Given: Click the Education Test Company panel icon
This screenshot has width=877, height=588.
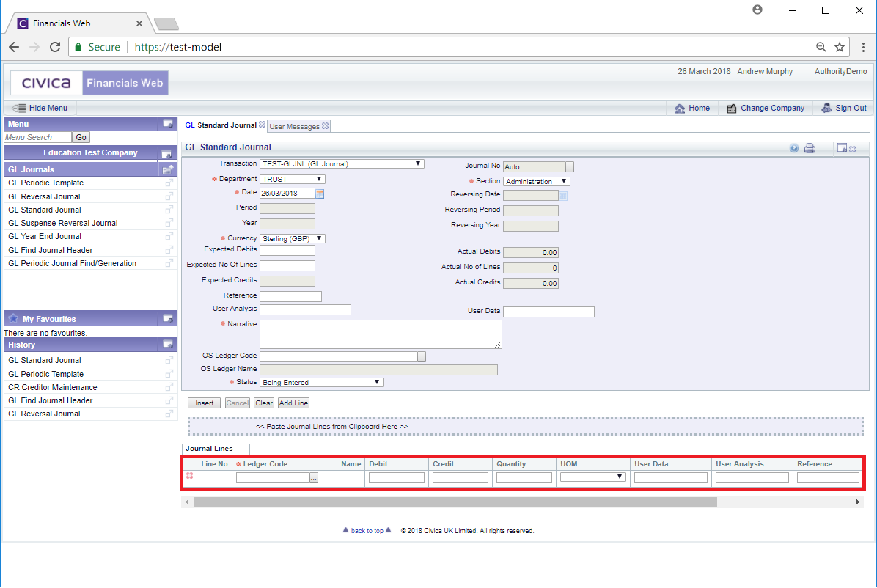Looking at the screenshot, I should click(x=166, y=153).
